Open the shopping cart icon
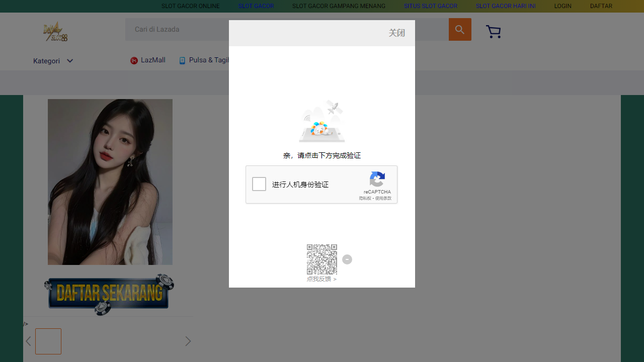 point(494,31)
